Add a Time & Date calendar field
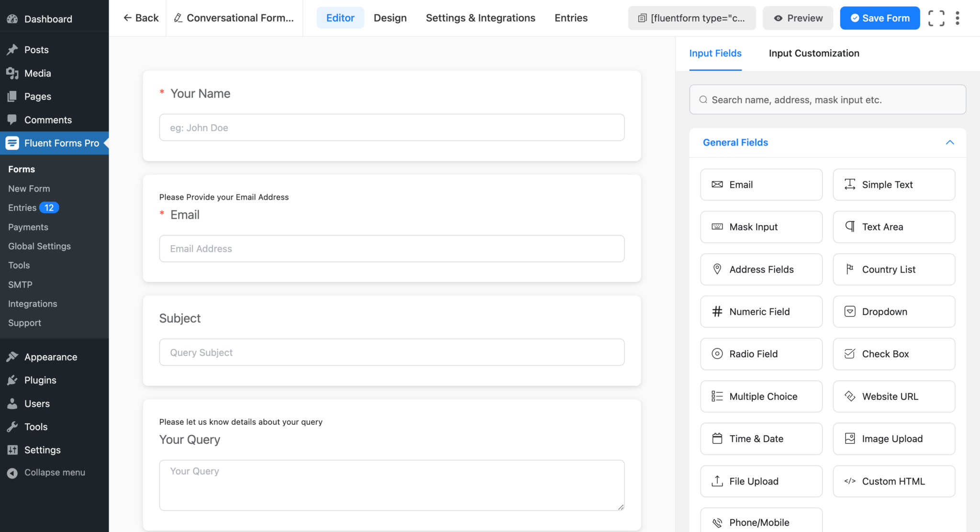This screenshot has width=980, height=532. [x=761, y=439]
